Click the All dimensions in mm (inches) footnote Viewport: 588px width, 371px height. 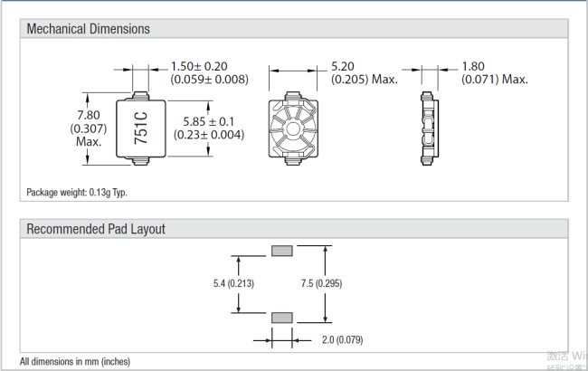click(x=75, y=362)
